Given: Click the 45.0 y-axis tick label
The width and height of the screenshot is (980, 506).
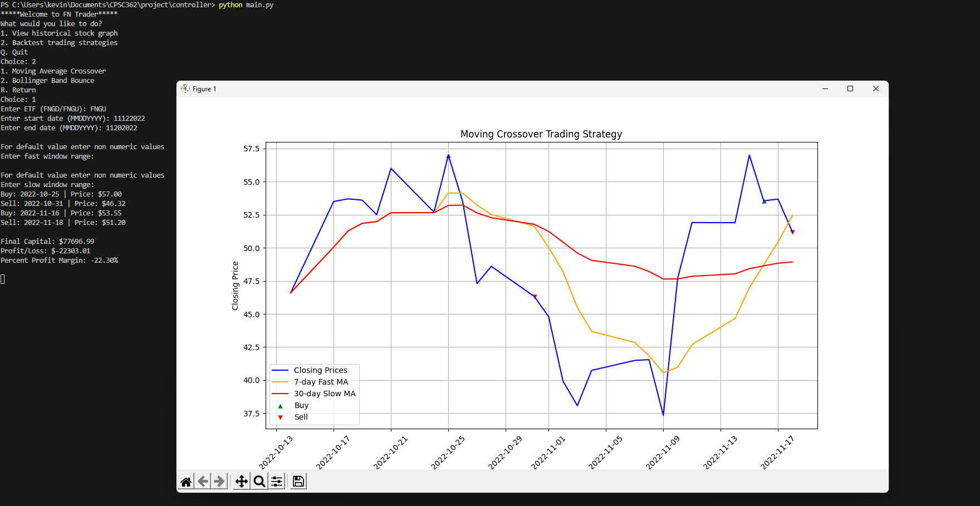Looking at the screenshot, I should tap(252, 315).
